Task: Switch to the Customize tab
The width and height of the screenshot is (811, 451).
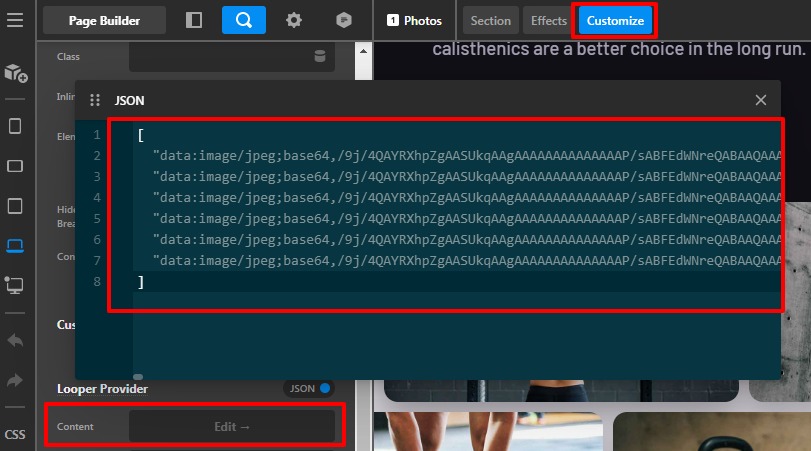Action: tap(615, 20)
